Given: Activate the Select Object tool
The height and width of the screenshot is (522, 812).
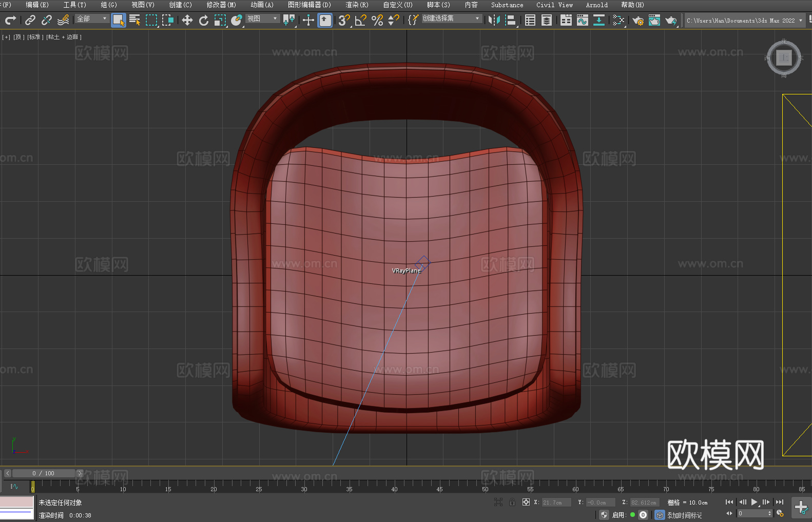Looking at the screenshot, I should click(x=119, y=20).
